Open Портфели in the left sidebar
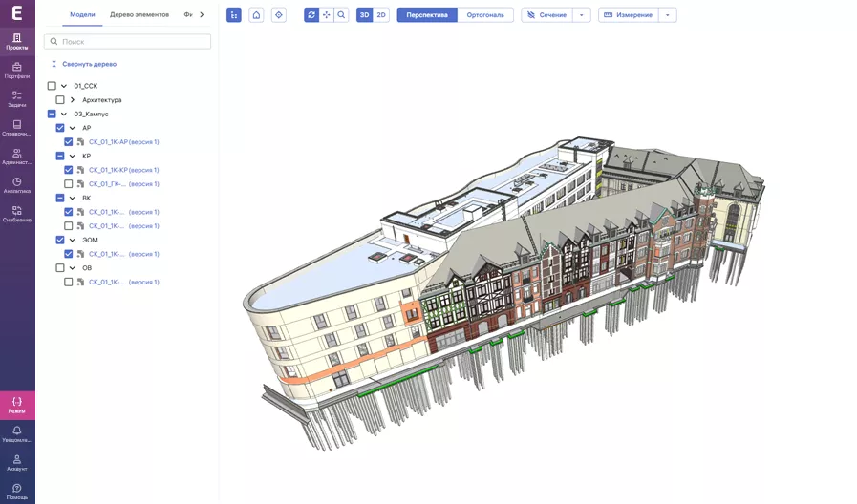The height and width of the screenshot is (504, 857). tap(17, 71)
